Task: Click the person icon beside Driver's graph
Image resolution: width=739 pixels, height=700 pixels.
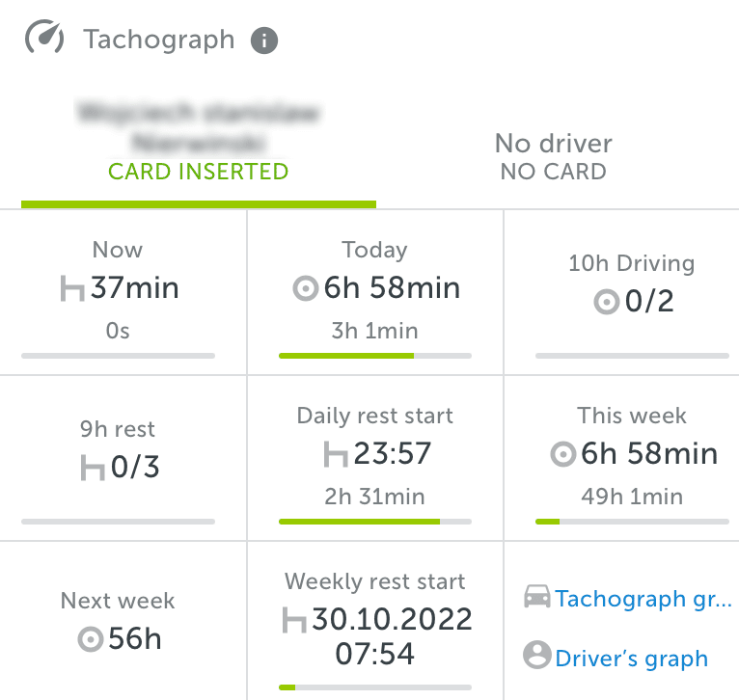Action: click(x=536, y=655)
